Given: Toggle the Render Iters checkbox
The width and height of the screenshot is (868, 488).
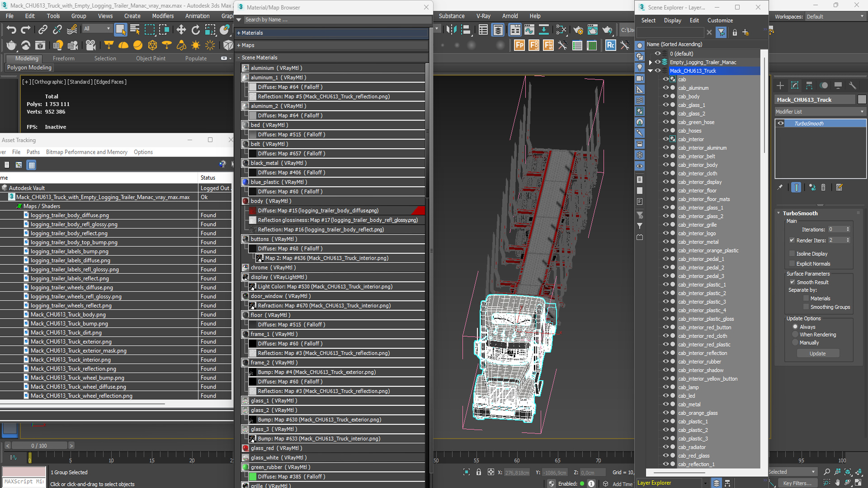Looking at the screenshot, I should (792, 240).
